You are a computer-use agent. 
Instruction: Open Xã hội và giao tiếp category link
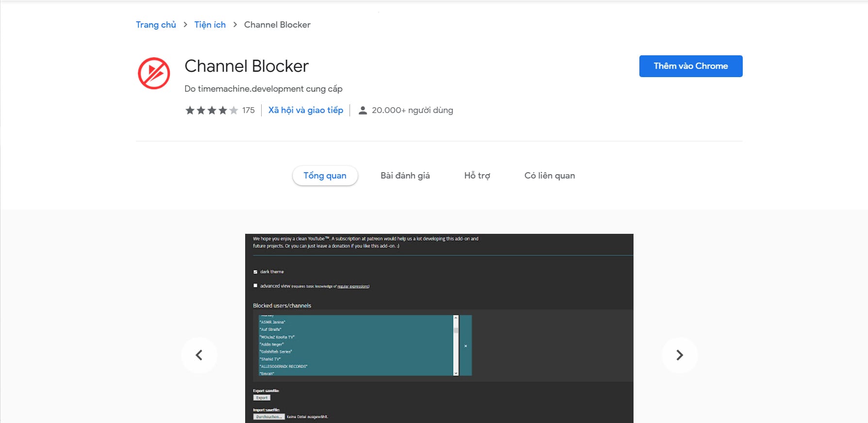click(x=306, y=110)
